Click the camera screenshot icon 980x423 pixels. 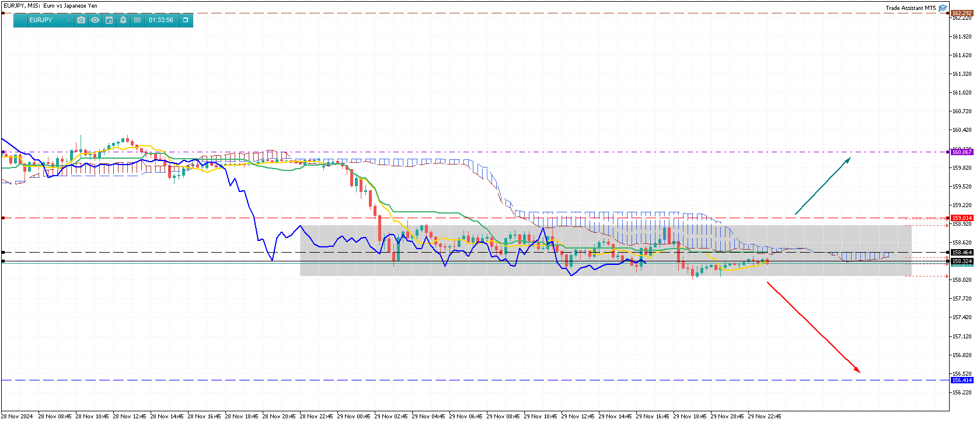pyautogui.click(x=81, y=20)
